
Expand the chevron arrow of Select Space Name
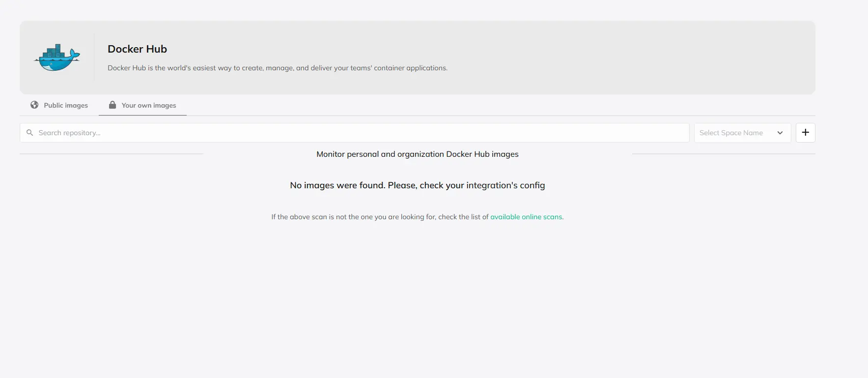(x=780, y=133)
